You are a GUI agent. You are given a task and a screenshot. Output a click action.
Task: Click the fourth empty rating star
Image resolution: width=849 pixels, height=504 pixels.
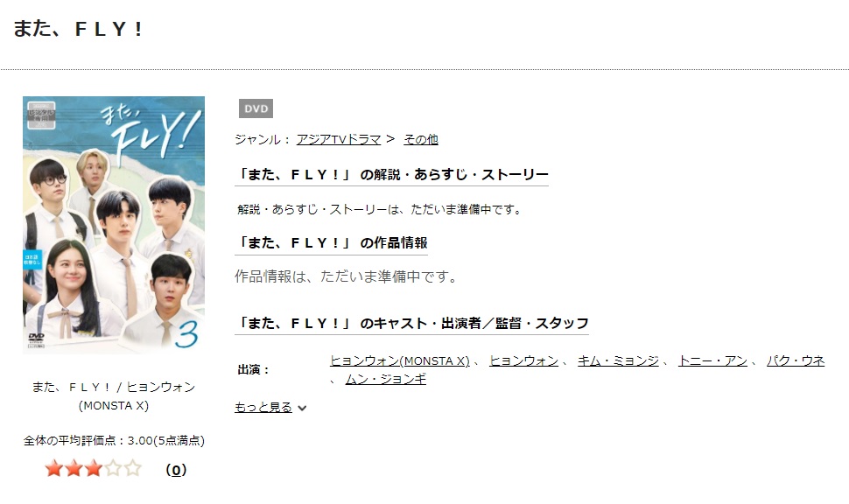click(x=113, y=468)
